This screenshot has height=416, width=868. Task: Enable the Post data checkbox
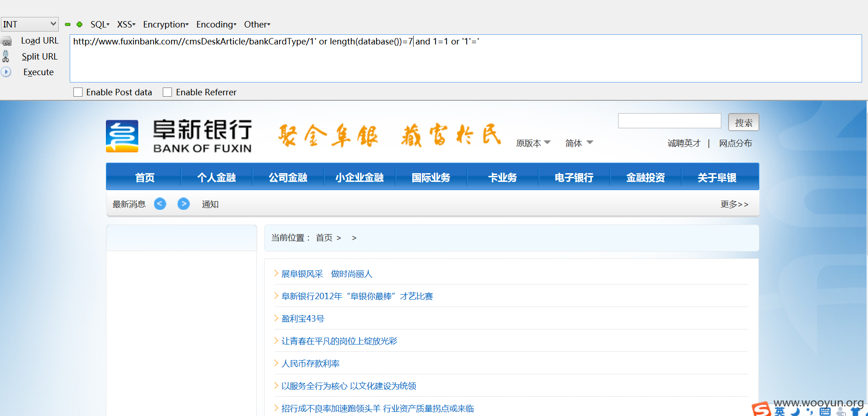point(78,92)
